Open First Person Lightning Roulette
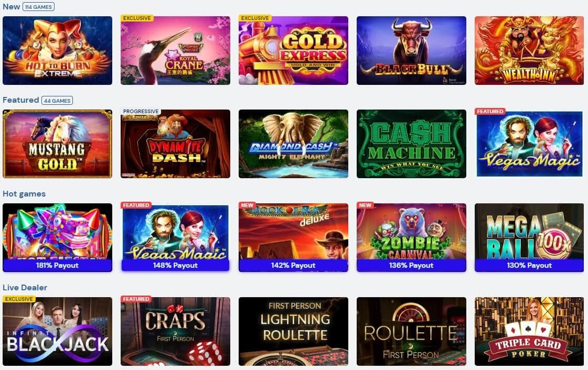Image resolution: width=588 pixels, height=370 pixels. 293,331
